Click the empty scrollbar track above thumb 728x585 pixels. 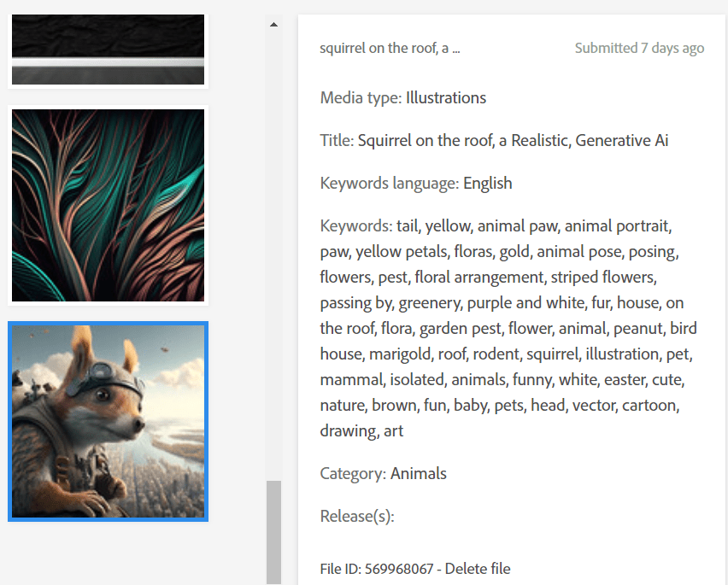[x=273, y=256]
